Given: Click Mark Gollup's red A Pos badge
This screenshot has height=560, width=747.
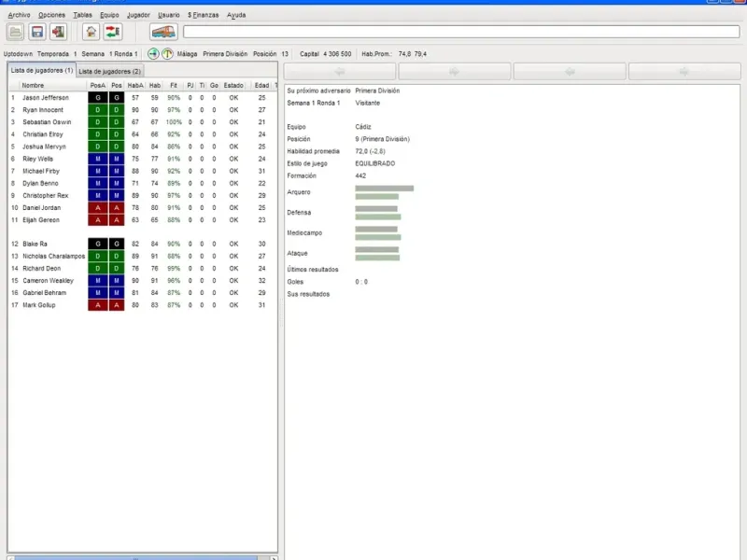Looking at the screenshot, I should pyautogui.click(x=116, y=305).
